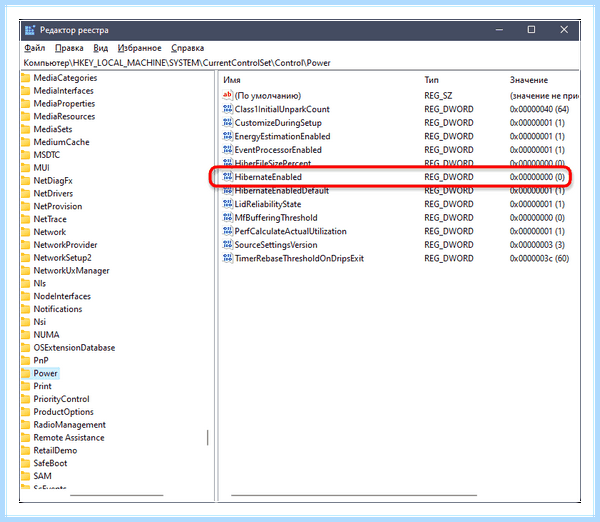Open the Справка menu
This screenshot has height=522, width=600.
188,48
